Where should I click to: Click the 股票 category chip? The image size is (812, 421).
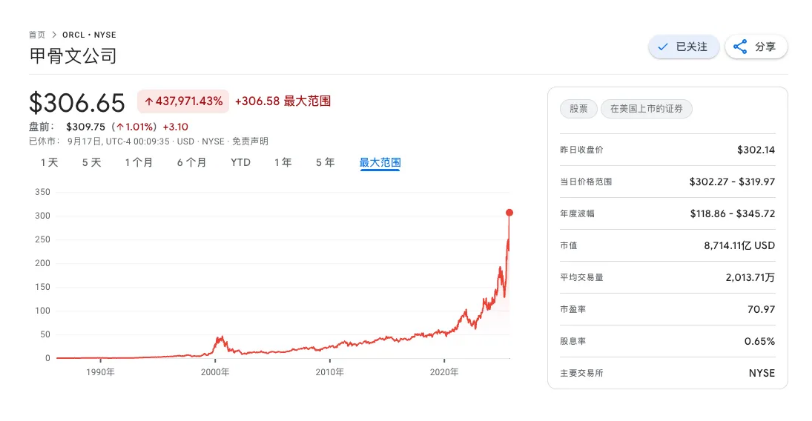[x=578, y=109]
